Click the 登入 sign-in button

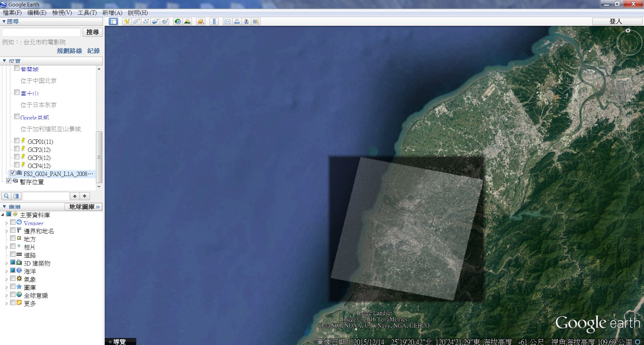point(617,21)
